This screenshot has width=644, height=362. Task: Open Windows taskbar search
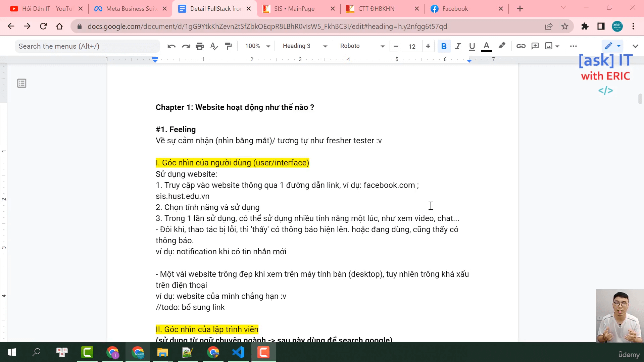click(36, 352)
